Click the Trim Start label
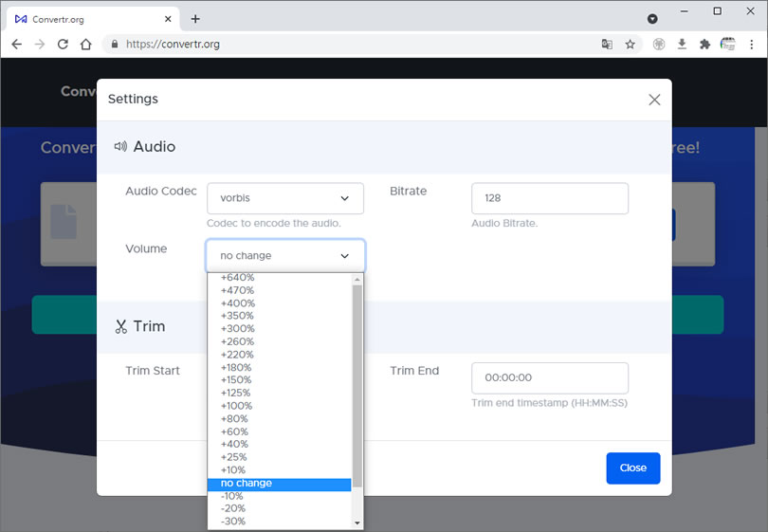 click(153, 371)
